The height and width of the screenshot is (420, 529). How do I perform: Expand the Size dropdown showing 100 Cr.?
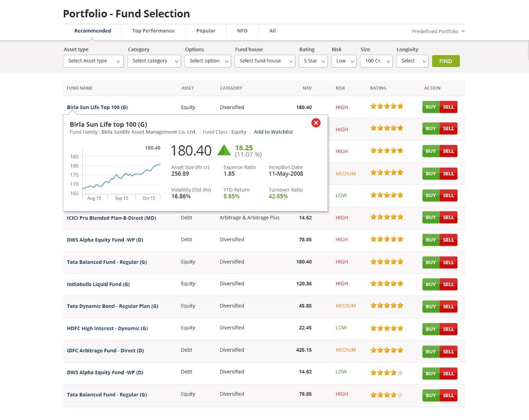(377, 61)
